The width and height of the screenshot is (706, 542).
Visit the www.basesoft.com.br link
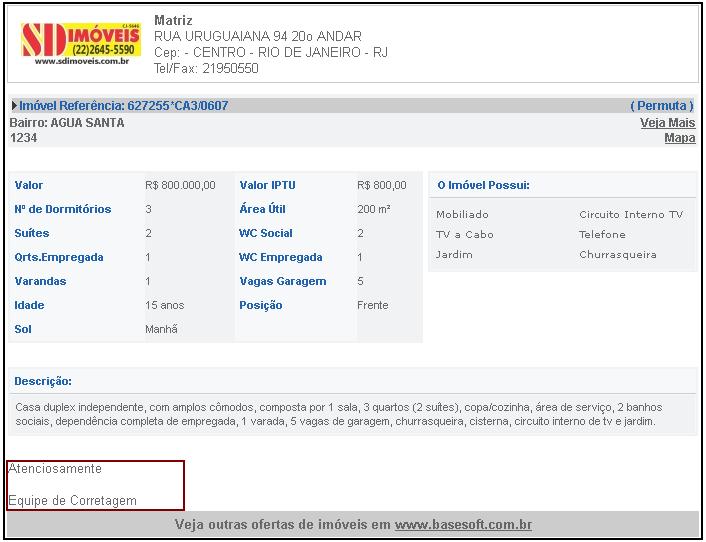point(463,525)
